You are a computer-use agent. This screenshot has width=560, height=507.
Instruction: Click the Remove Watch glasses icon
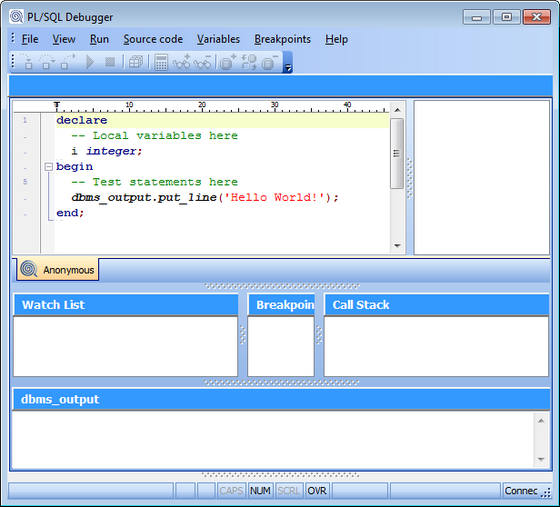pyautogui.click(x=202, y=62)
